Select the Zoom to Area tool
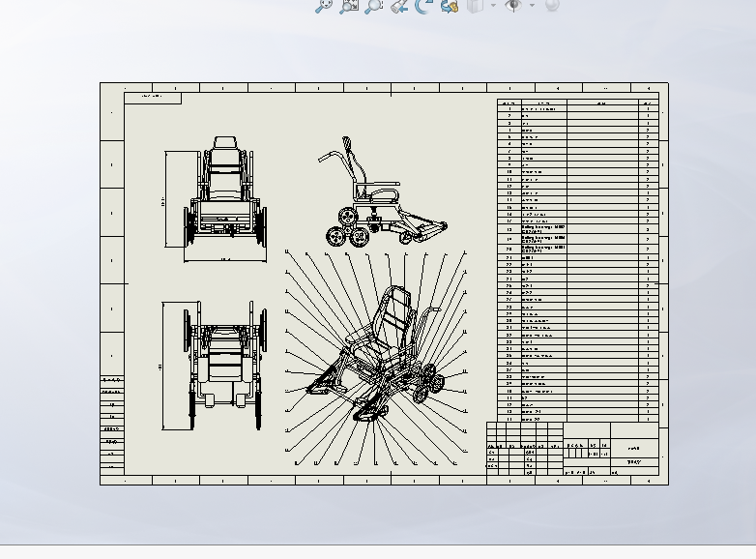Screen dimensions: 756x559 (x=349, y=6)
